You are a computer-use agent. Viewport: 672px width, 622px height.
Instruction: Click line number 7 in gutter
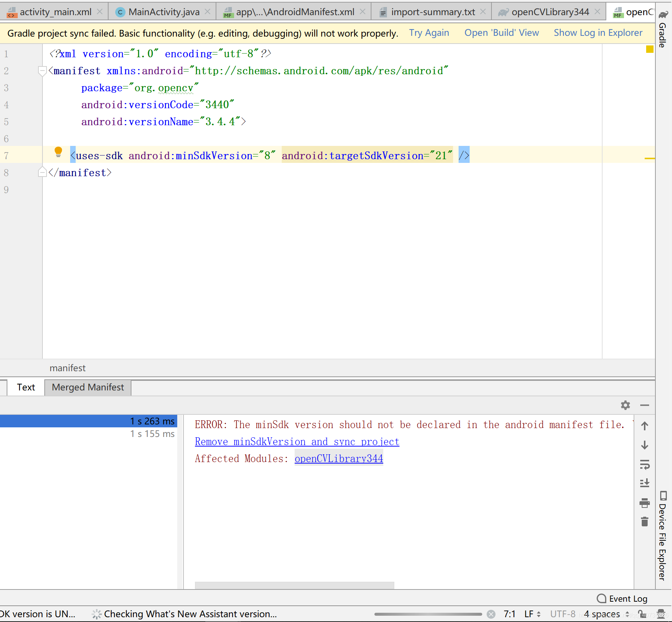(x=6, y=155)
